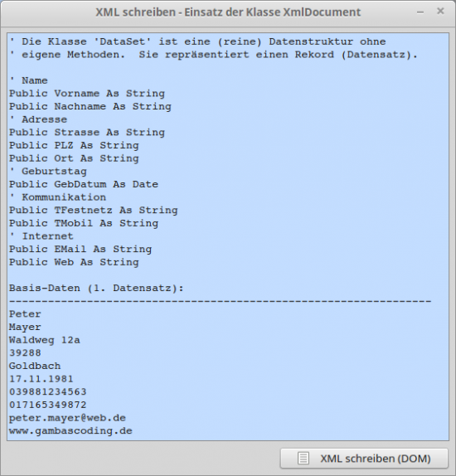456x476 pixels.
Task: Click the text 'Waldweg 12a'
Action: 45,340
